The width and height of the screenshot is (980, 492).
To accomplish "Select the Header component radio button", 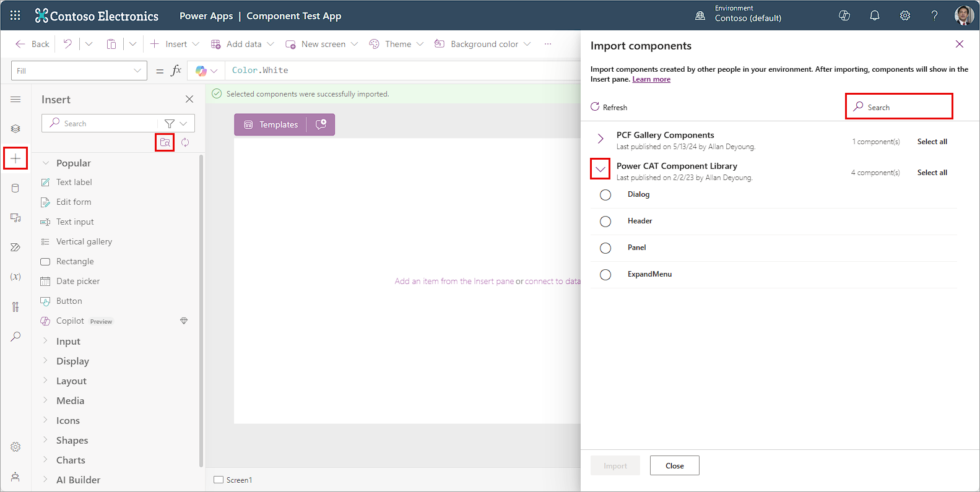I will pyautogui.click(x=605, y=222).
